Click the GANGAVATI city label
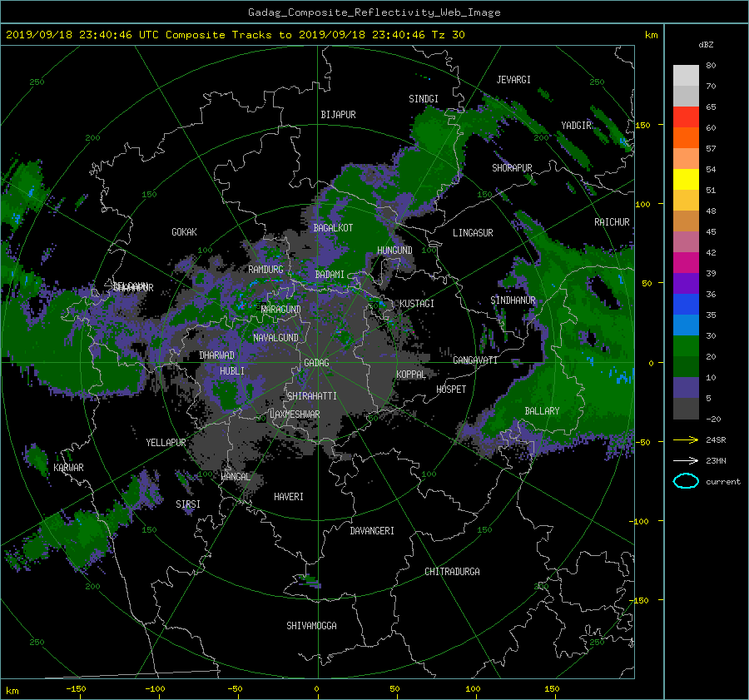Screen dimensions: 749x700 475,360
